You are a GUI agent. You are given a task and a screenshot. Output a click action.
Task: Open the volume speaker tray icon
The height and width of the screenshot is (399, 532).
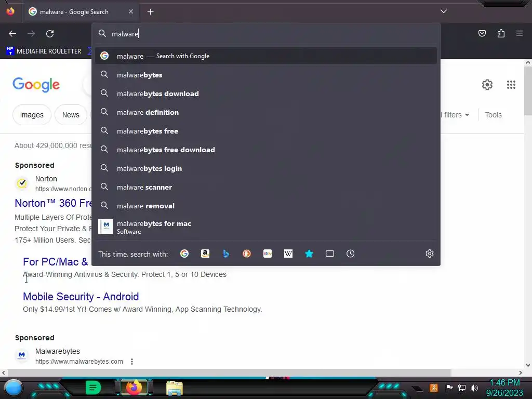click(x=474, y=388)
